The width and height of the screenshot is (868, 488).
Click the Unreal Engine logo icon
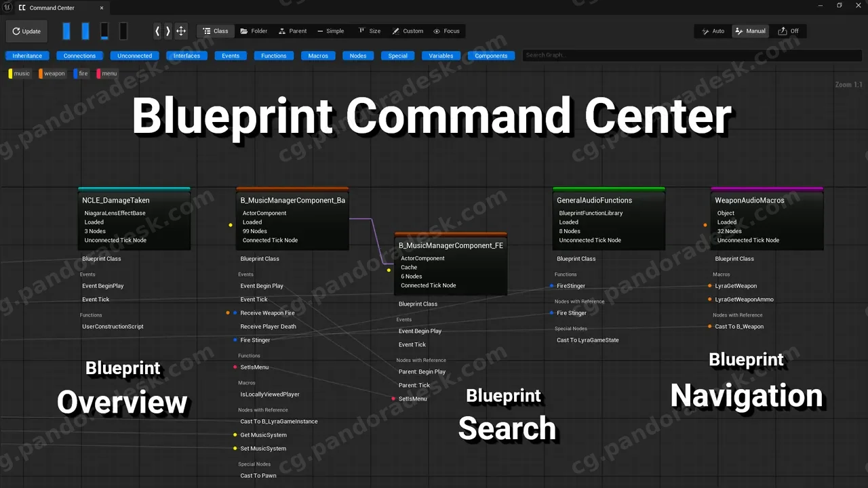pyautogui.click(x=6, y=7)
